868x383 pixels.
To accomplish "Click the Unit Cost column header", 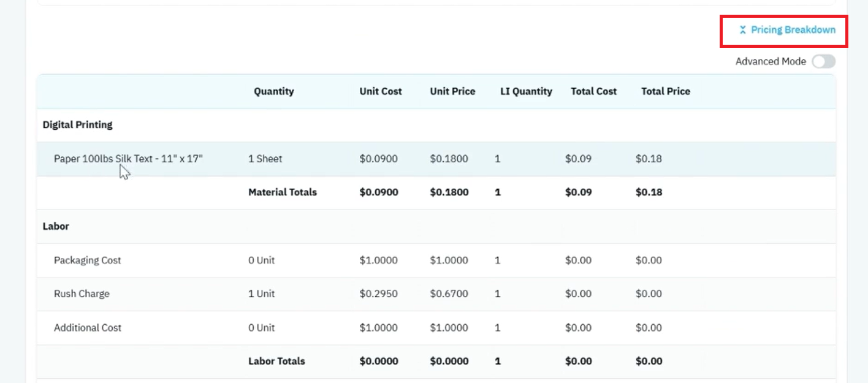I will point(381,91).
